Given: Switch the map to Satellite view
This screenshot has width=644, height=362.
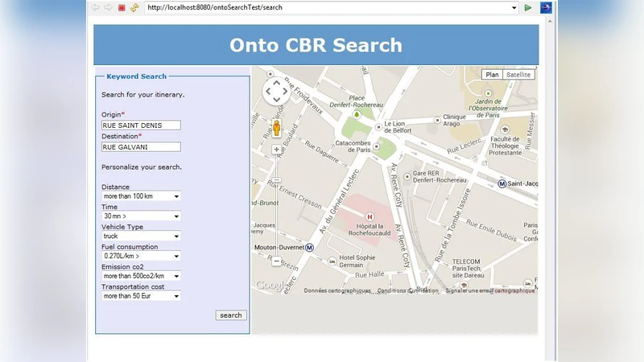Looking at the screenshot, I should [x=518, y=75].
